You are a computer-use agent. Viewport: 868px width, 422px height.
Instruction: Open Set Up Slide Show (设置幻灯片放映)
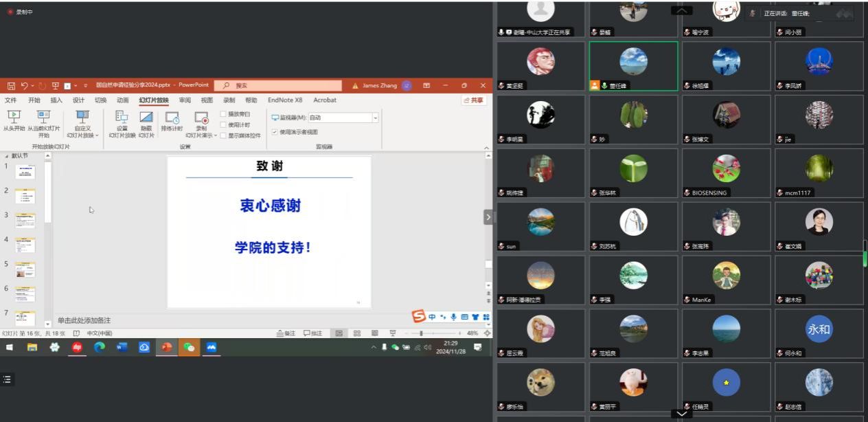122,121
